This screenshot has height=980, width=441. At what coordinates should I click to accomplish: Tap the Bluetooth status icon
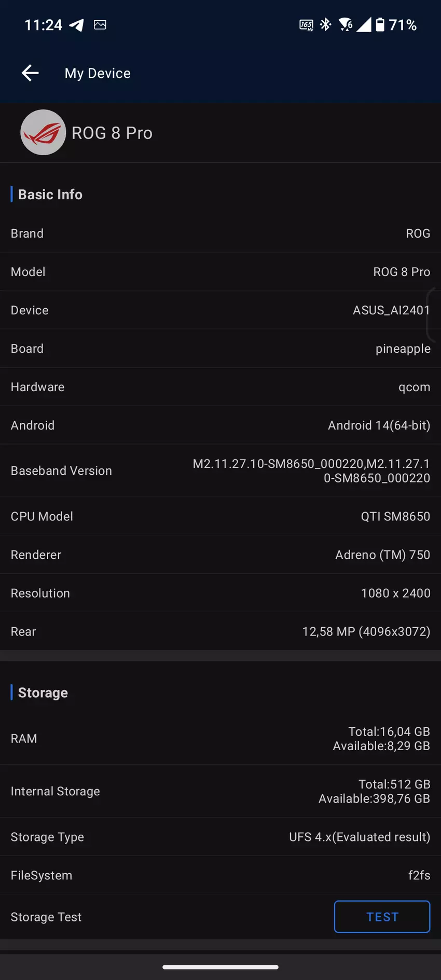[x=326, y=25]
